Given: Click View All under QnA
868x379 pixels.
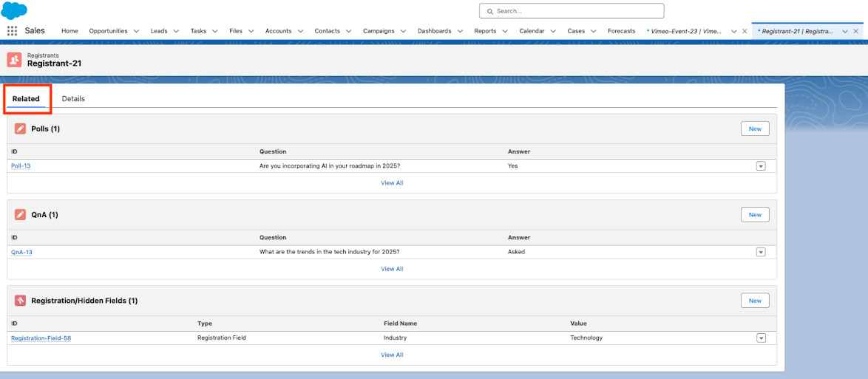Looking at the screenshot, I should click(392, 269).
